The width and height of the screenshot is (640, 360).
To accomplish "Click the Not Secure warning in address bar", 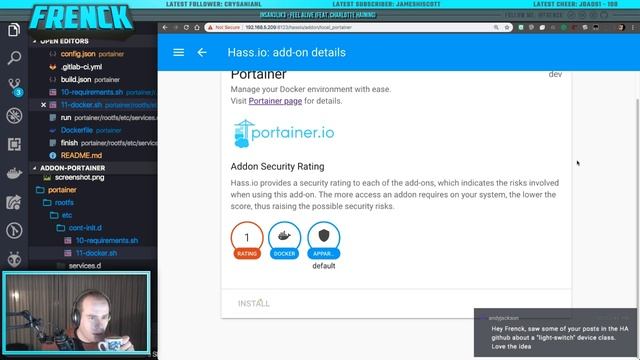I will pyautogui.click(x=224, y=27).
